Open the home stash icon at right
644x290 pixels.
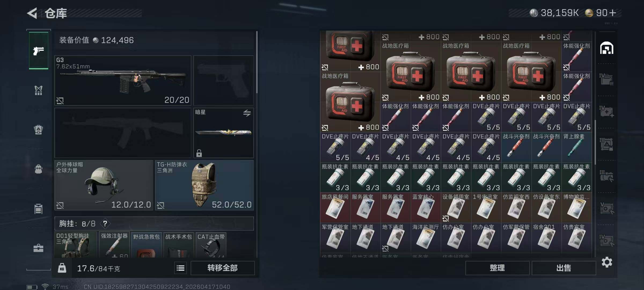[x=607, y=48]
